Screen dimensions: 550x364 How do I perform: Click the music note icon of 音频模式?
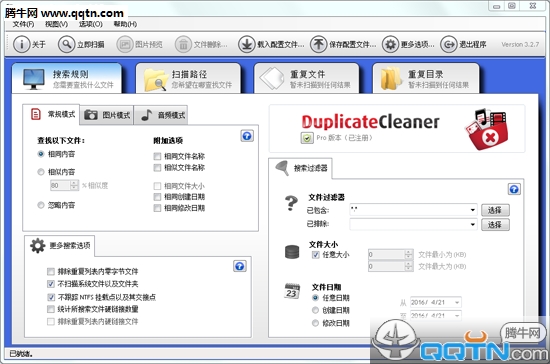147,115
